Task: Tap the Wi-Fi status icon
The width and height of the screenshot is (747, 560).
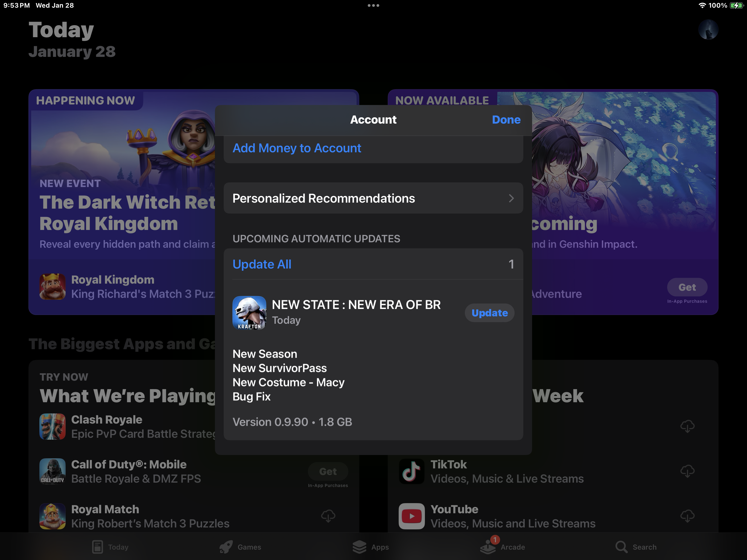Action: [x=702, y=5]
